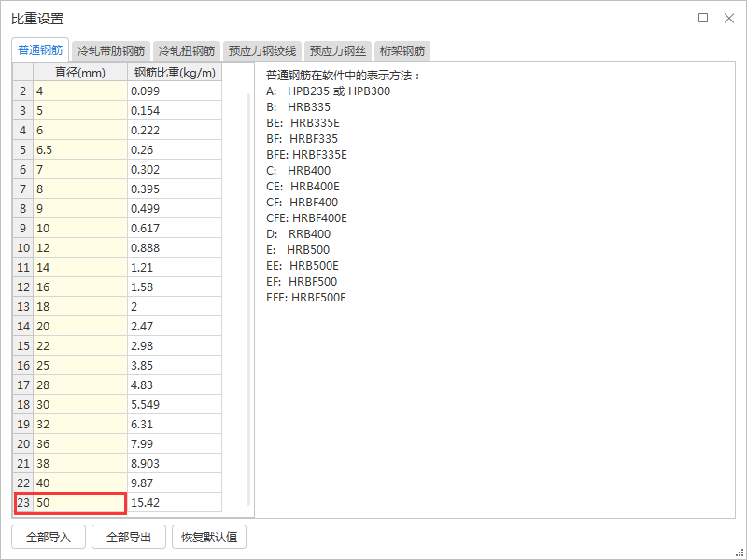
Task: Switch to the 预应力钢绞线 tab
Action: (262, 51)
